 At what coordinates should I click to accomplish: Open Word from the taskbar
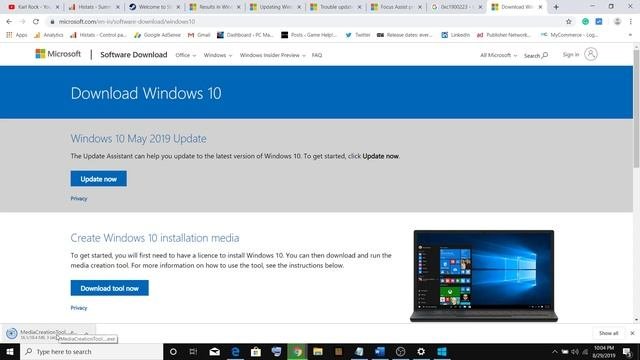point(380,351)
